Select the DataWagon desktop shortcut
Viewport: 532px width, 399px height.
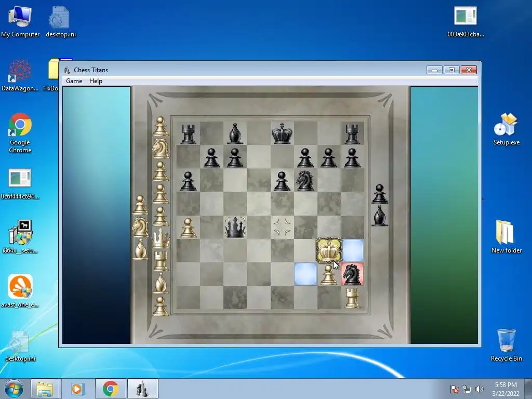point(20,75)
